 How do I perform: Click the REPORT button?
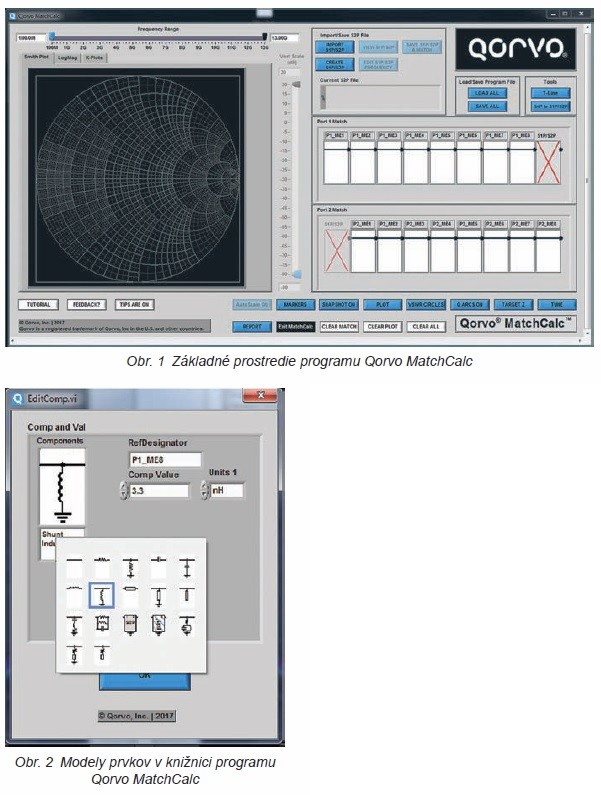252,327
